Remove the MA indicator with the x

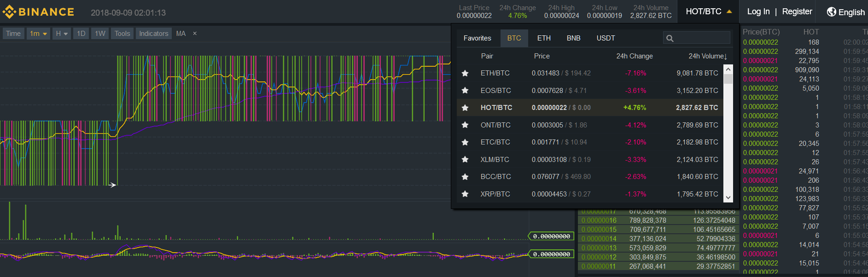click(195, 34)
